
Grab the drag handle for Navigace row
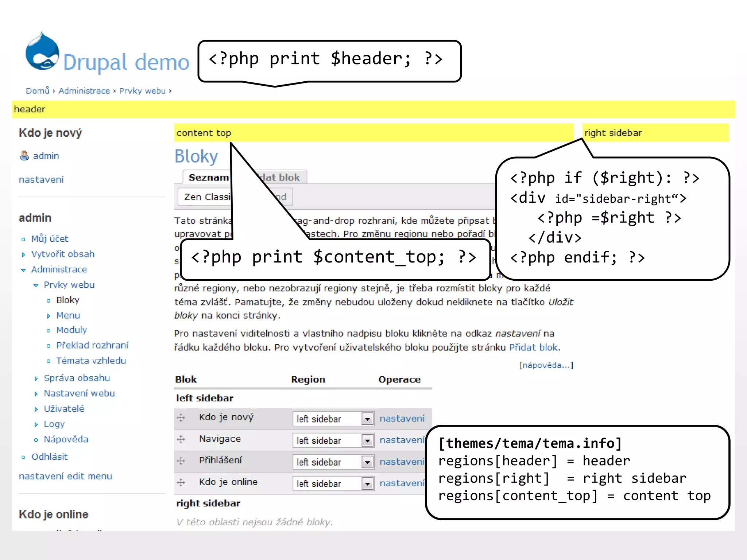pyautogui.click(x=181, y=439)
